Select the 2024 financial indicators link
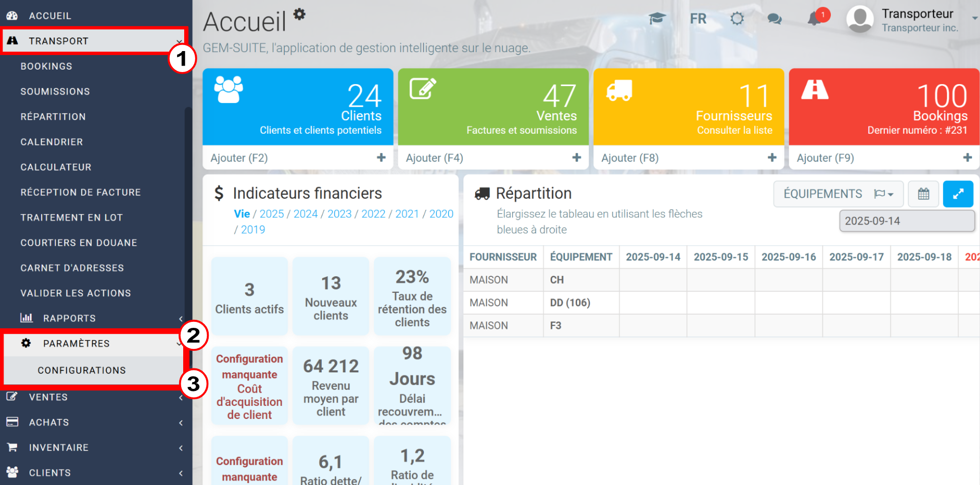 [305, 214]
